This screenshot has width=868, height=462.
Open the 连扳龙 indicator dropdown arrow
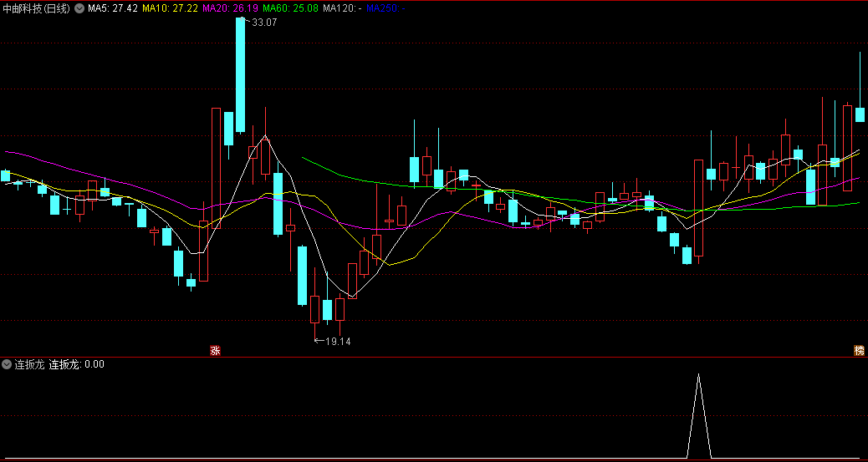[7, 364]
